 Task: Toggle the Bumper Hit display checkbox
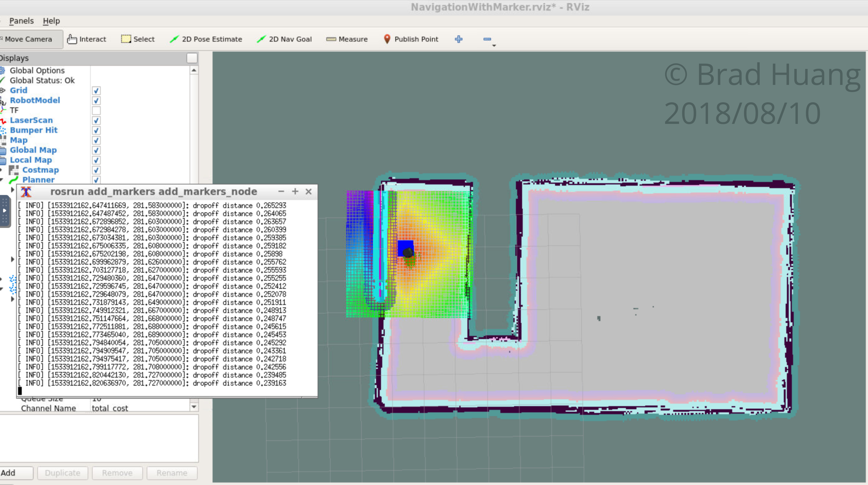(96, 130)
